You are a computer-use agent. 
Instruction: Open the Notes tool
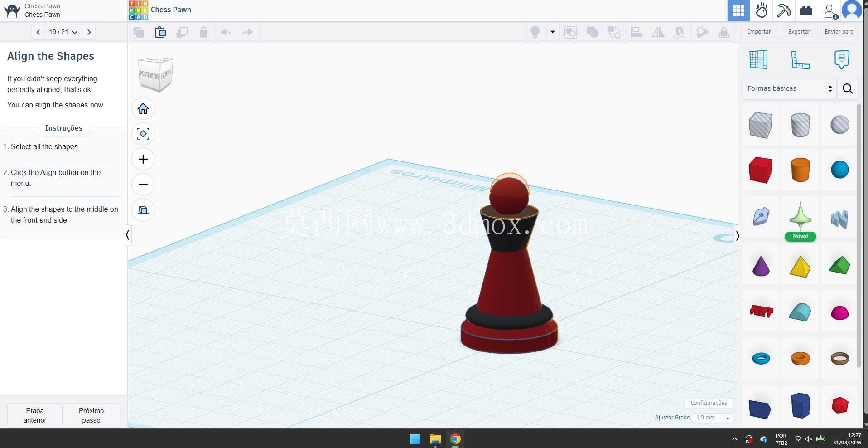(x=842, y=59)
